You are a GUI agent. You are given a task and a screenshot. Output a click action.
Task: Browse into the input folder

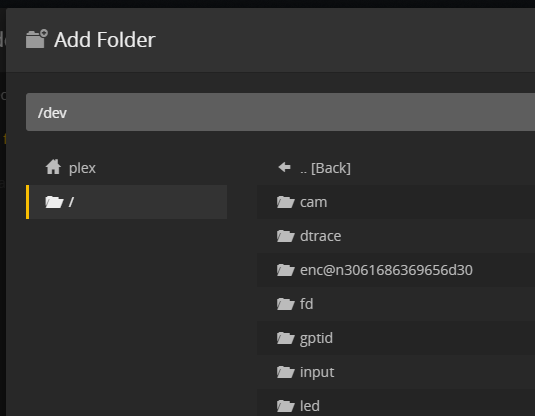396,372
